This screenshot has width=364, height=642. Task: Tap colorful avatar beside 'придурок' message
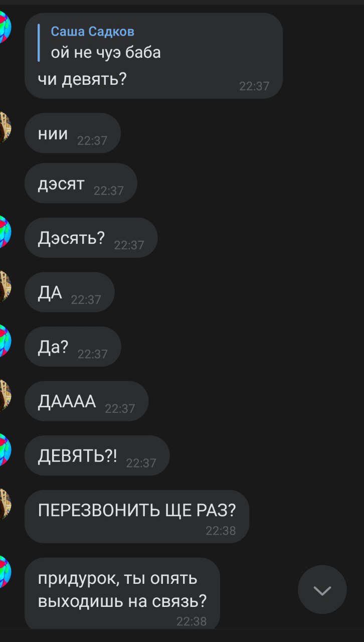(x=5, y=572)
